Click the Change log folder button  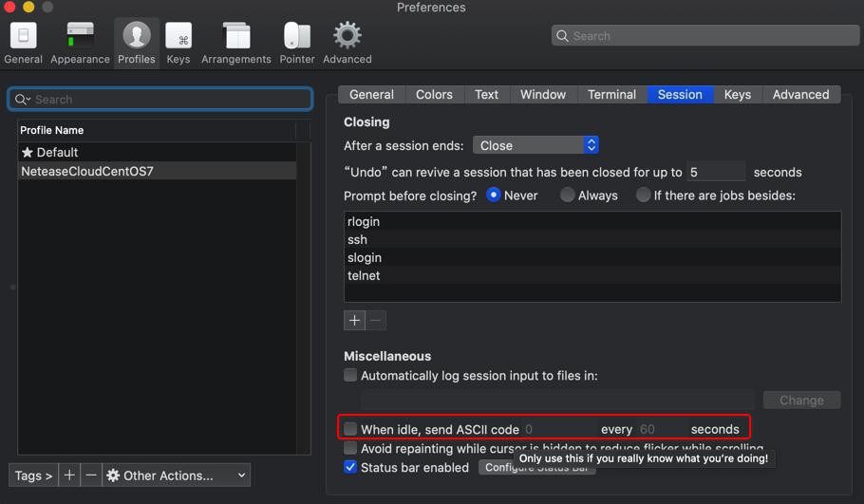pos(801,400)
